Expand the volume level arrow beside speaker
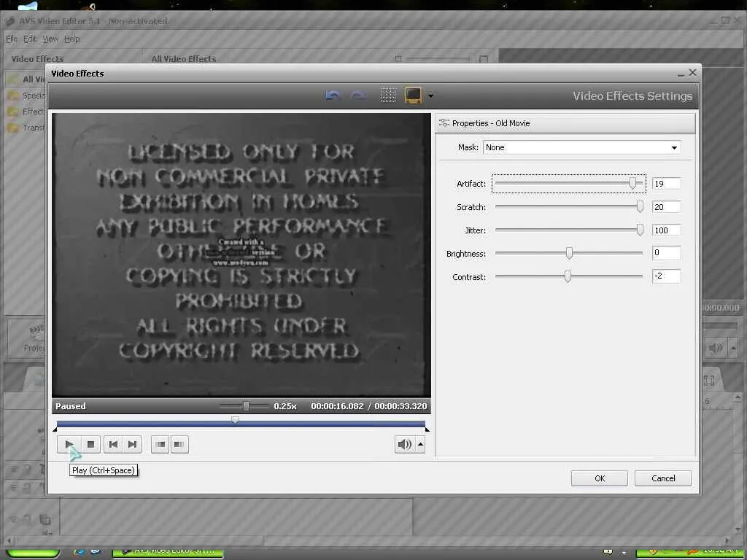Viewport: 747px width, 560px height. pyautogui.click(x=421, y=444)
